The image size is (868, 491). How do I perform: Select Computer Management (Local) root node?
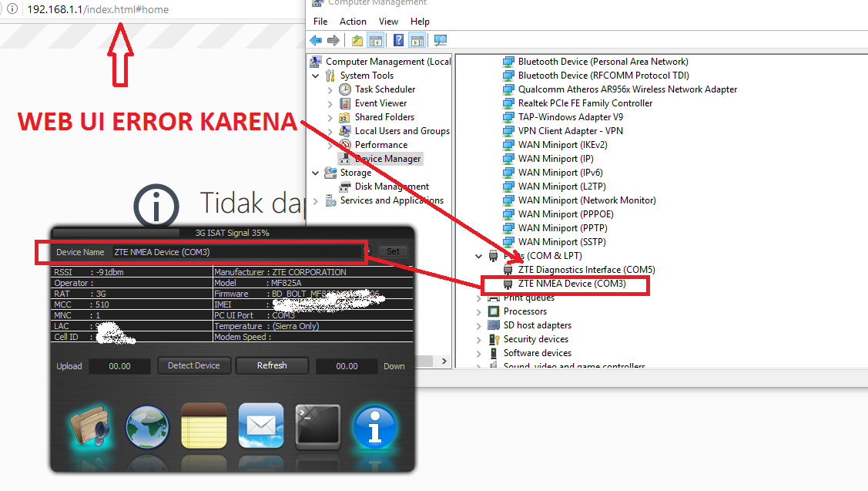tap(388, 62)
